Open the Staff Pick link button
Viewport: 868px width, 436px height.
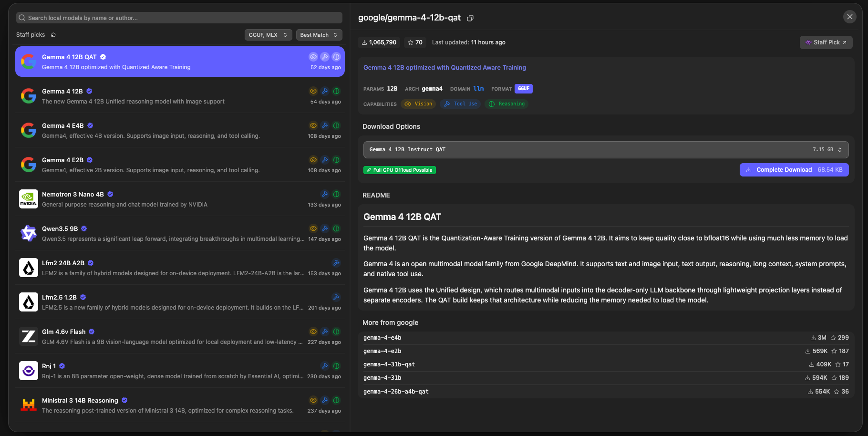click(826, 42)
